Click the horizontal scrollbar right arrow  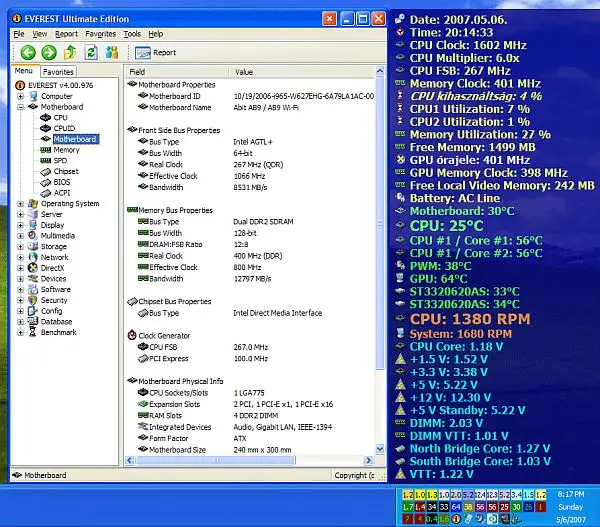click(x=368, y=460)
